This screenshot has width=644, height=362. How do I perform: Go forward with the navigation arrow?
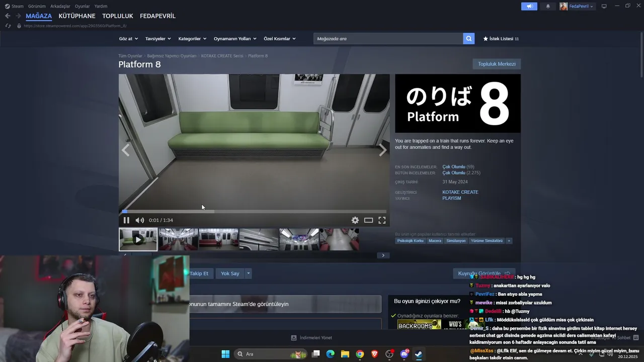pyautogui.click(x=18, y=16)
